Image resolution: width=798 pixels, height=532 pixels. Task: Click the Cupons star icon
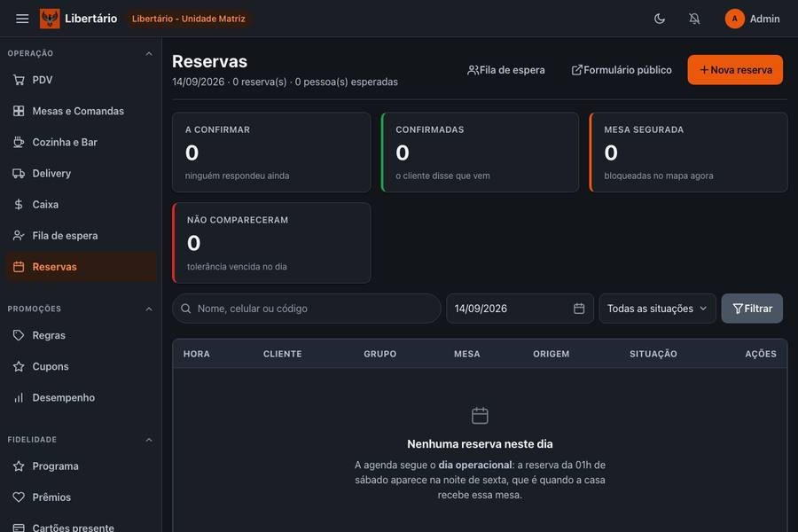19,366
